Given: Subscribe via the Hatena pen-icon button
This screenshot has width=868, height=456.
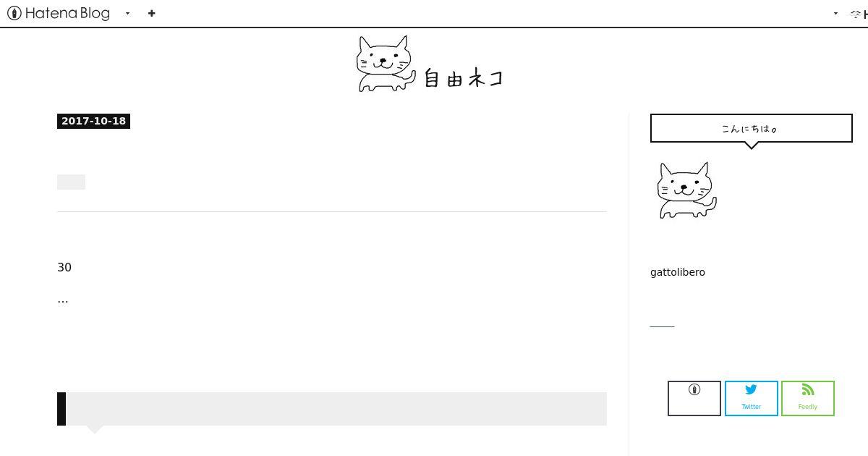Looking at the screenshot, I should (694, 398).
